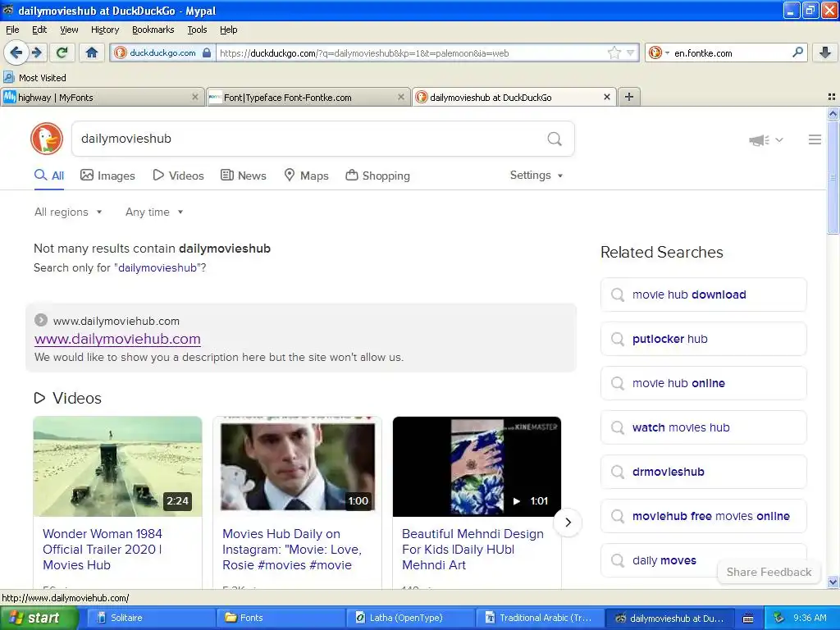Viewport: 840px width, 630px height.
Task: Search related term watch movies hub
Action: tap(703, 427)
